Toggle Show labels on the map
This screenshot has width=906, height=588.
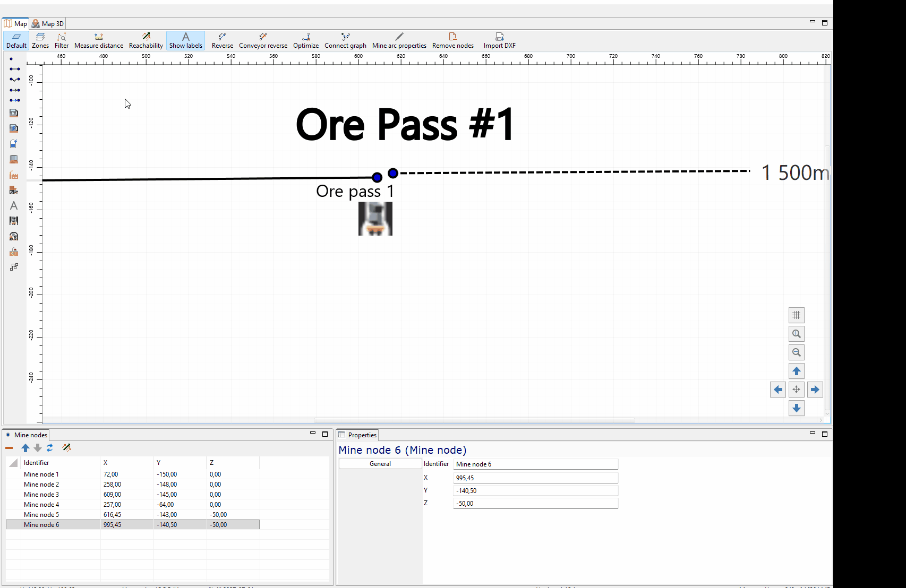(x=186, y=40)
